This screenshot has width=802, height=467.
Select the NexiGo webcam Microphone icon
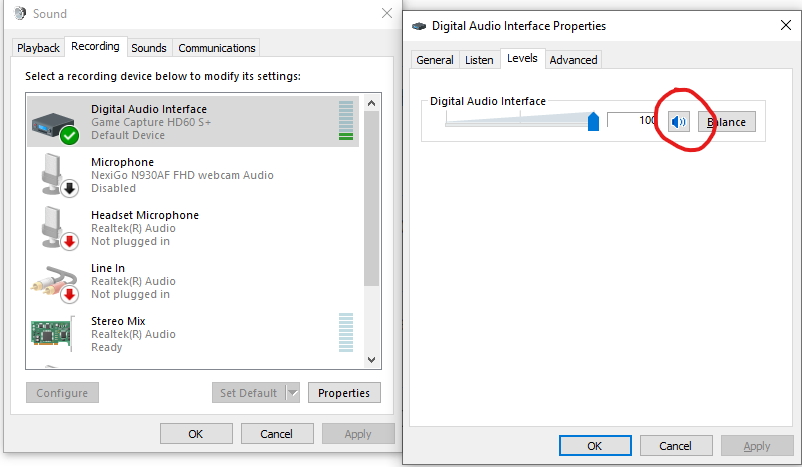pyautogui.click(x=58, y=175)
